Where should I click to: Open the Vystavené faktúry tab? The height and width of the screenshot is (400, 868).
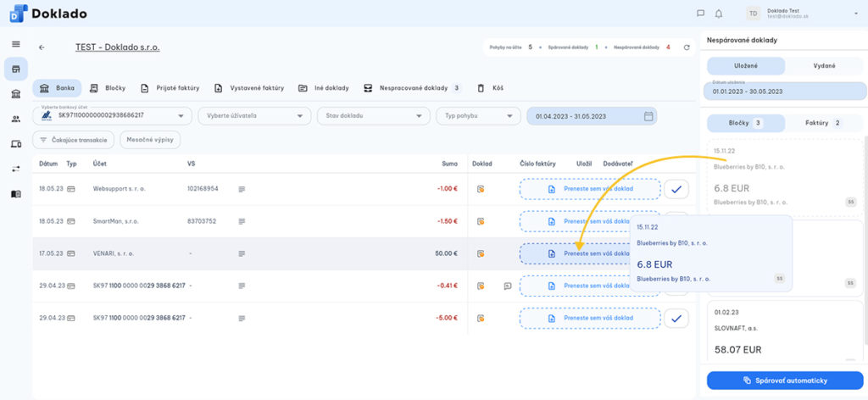[x=249, y=88]
